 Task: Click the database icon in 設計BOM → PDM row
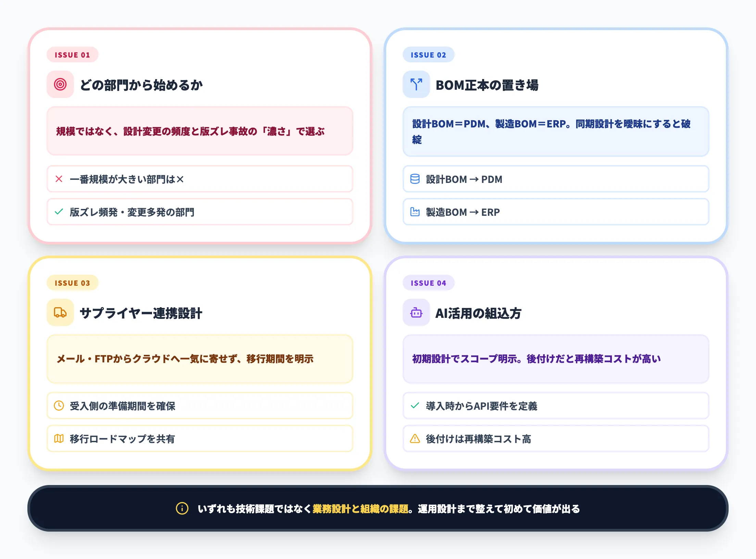[x=415, y=179]
